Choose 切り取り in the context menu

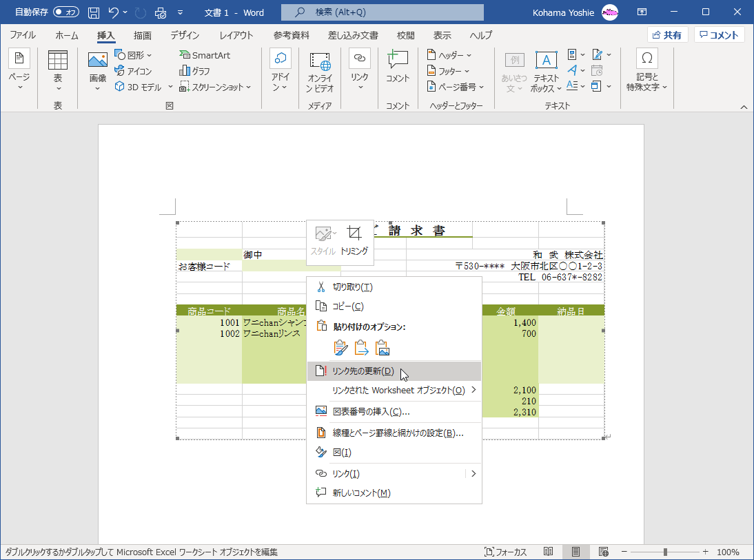point(394,287)
